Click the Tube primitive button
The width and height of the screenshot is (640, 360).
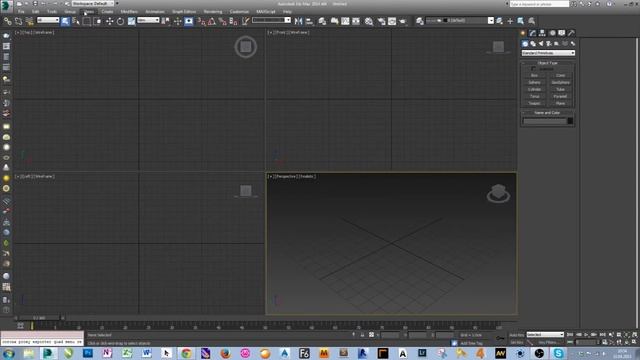click(x=560, y=89)
